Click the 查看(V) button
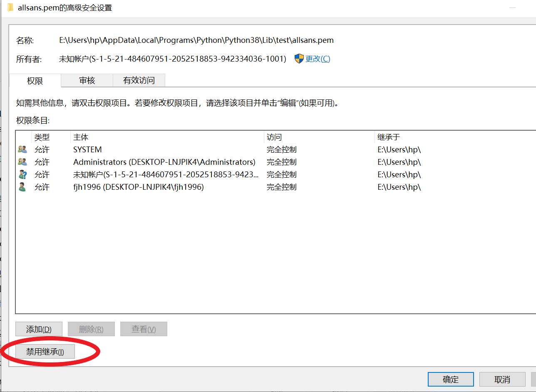Screen dimensions: 536x392 click(x=144, y=329)
